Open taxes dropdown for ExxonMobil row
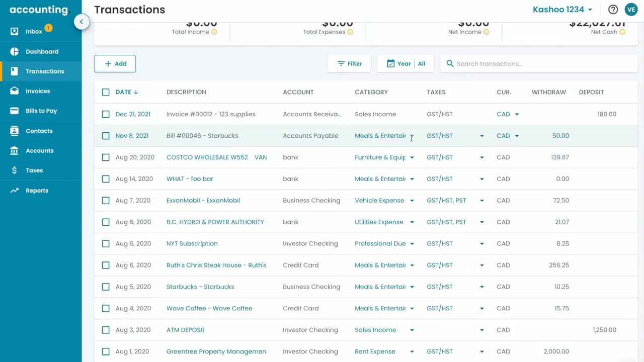 pos(481,201)
